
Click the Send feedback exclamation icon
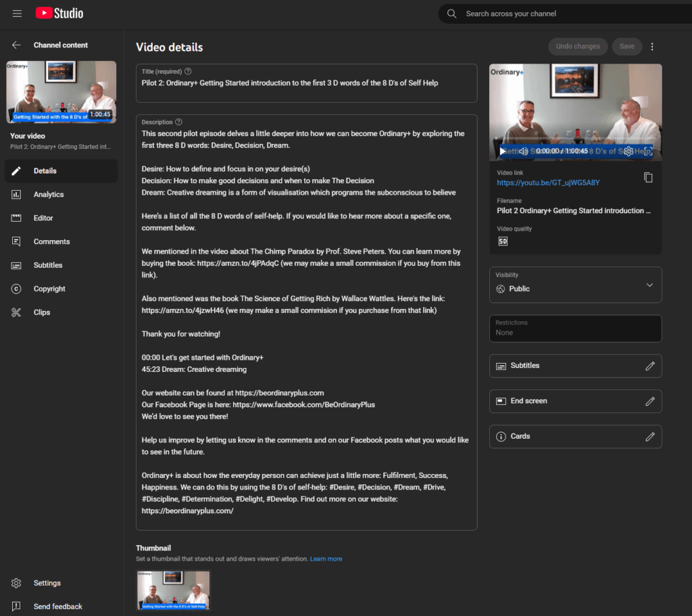(x=16, y=607)
